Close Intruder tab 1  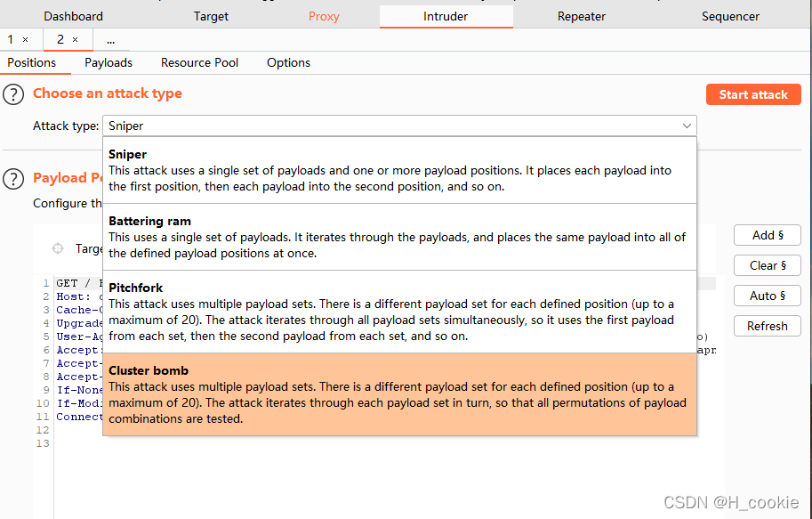pos(26,39)
